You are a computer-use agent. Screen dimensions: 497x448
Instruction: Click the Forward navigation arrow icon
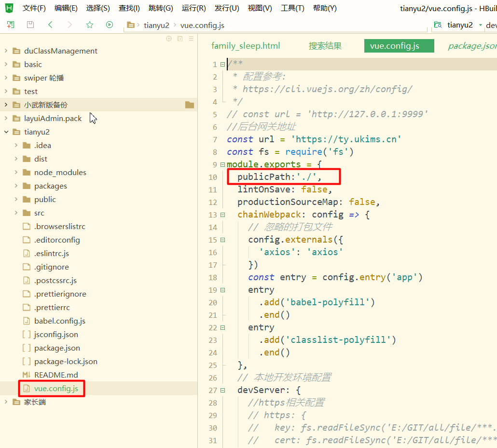(69, 25)
